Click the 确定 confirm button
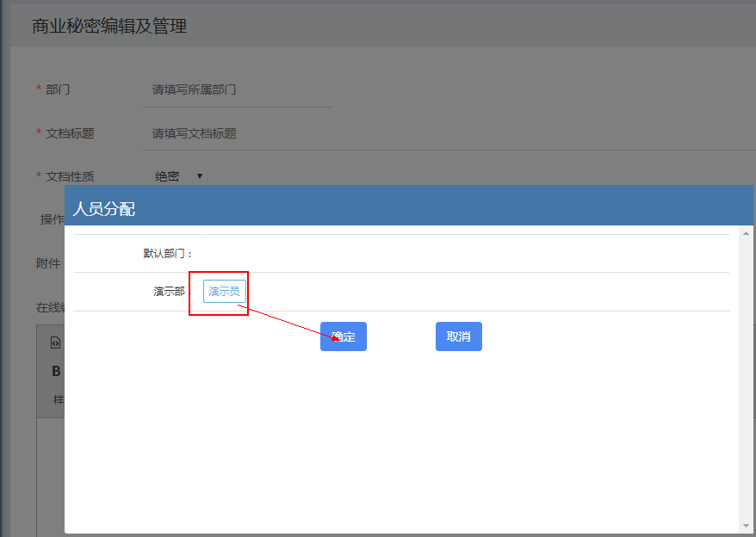The height and width of the screenshot is (537, 756). tap(344, 336)
